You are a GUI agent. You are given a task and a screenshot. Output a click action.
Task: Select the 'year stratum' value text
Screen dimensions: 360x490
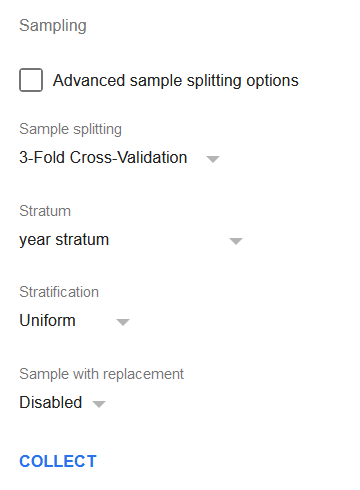pos(64,240)
